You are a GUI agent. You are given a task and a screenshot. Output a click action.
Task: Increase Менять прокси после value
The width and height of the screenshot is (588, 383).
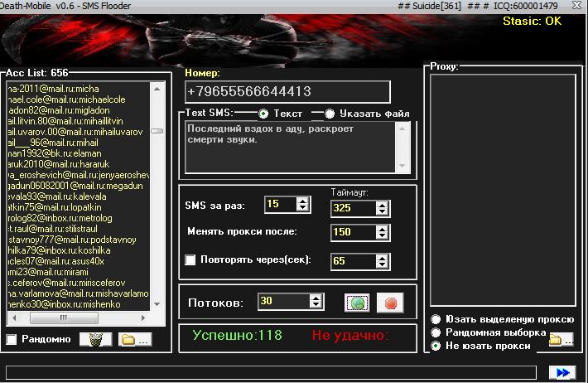pyautogui.click(x=382, y=229)
